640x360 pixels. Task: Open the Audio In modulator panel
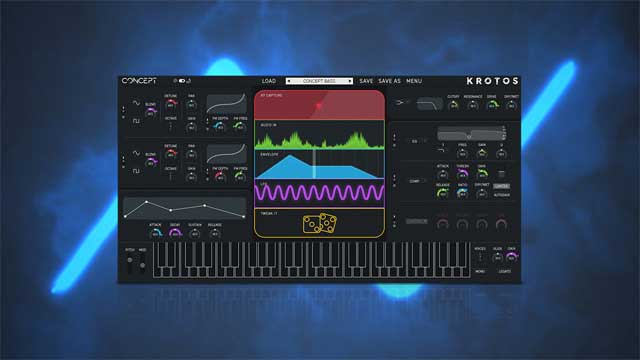[319, 135]
